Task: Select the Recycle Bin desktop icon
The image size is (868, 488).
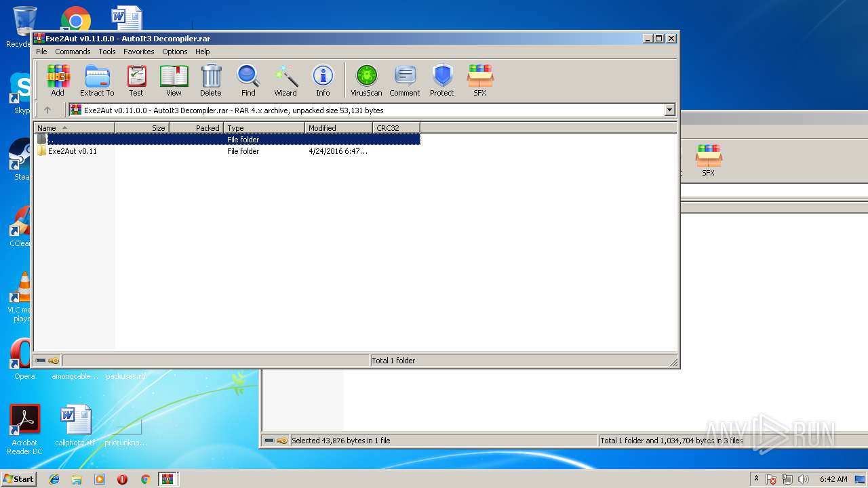Action: click(x=23, y=27)
